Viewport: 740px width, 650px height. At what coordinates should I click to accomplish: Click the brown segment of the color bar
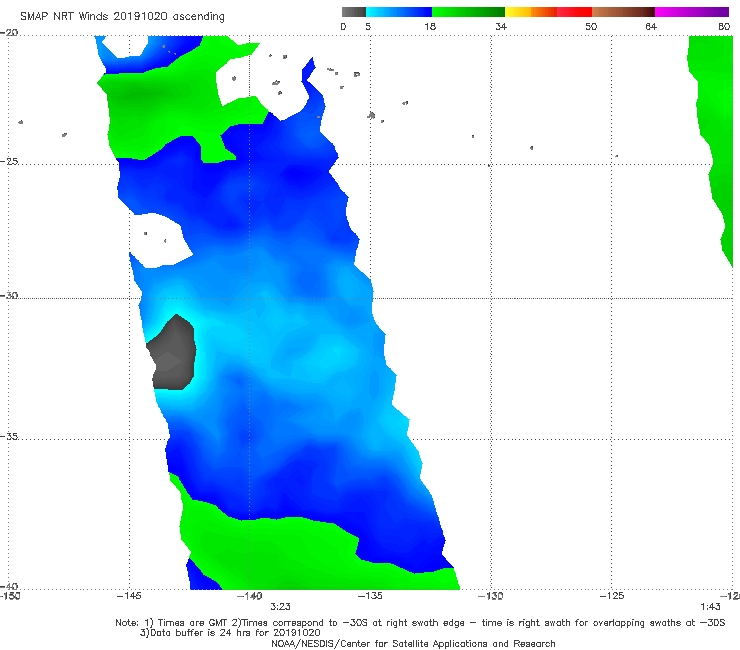[x=623, y=12]
